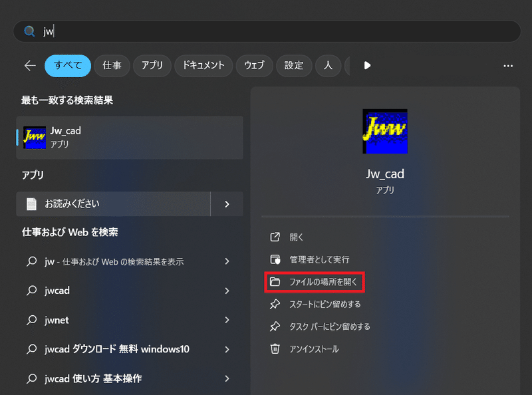Switch to the 設定 filter tab
This screenshot has height=395, width=532.
click(294, 65)
